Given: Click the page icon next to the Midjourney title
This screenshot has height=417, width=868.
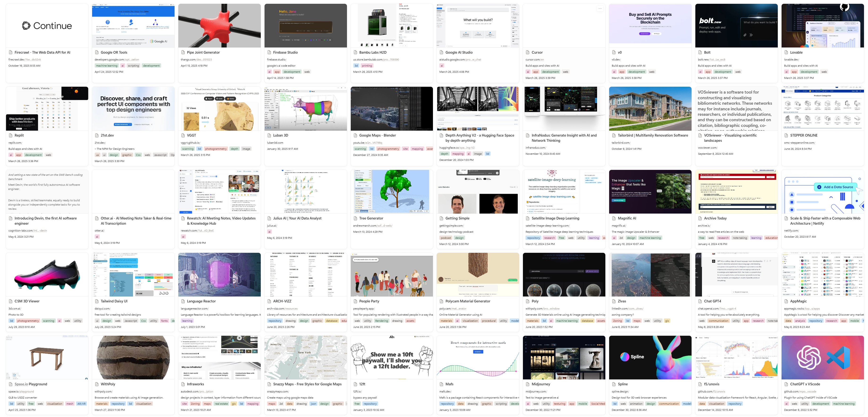Looking at the screenshot, I should click(x=528, y=384).
